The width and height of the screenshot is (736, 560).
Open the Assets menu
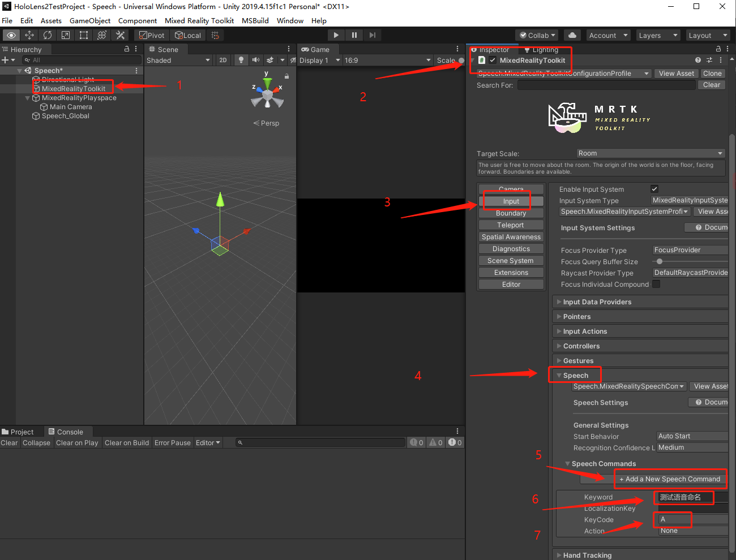51,20
